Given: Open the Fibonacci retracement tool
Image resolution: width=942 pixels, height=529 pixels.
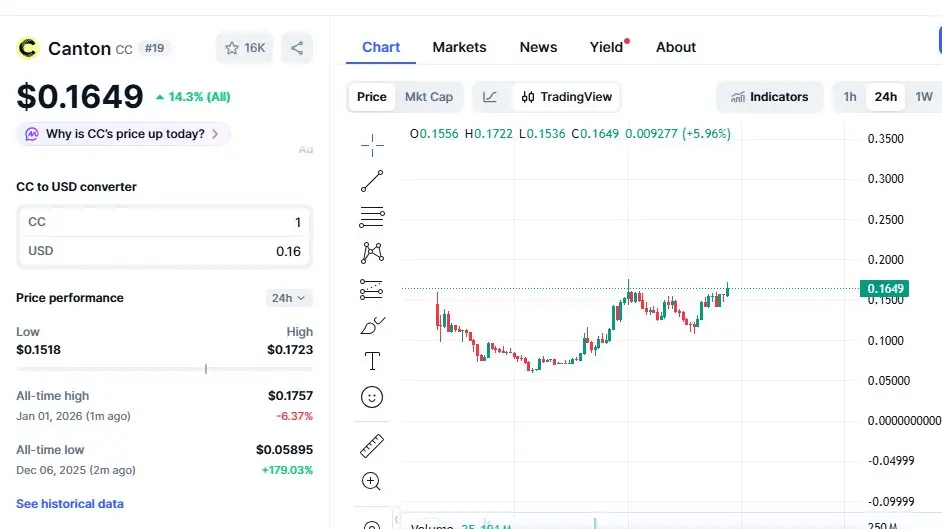Looking at the screenshot, I should tap(372, 217).
